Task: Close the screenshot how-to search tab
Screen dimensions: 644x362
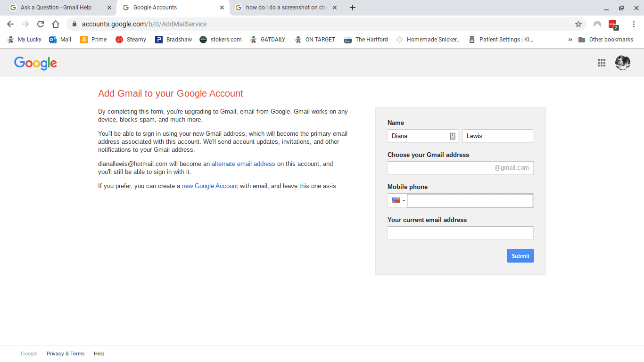Action: pyautogui.click(x=335, y=8)
